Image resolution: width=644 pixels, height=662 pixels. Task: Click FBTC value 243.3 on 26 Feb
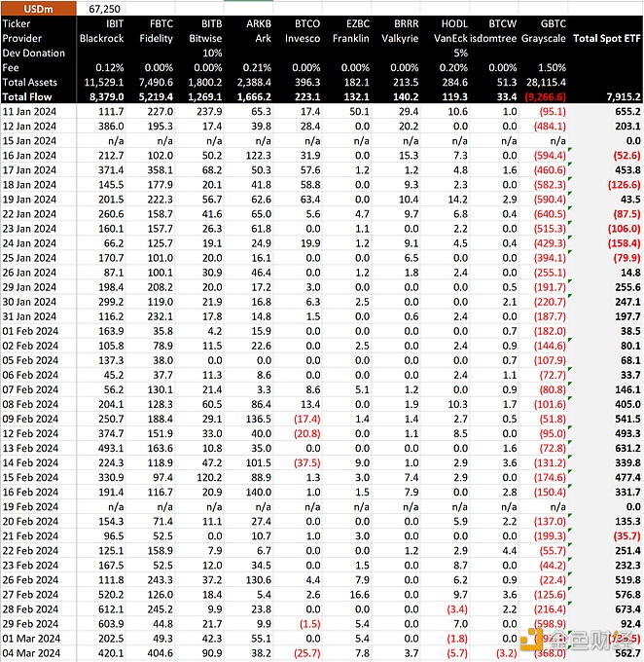161,580
